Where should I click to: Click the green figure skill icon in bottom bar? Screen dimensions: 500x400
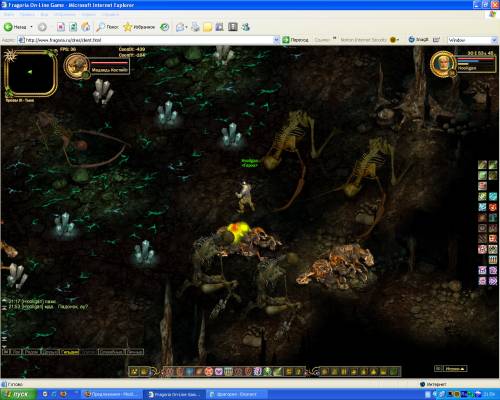pyautogui.click(x=267, y=372)
